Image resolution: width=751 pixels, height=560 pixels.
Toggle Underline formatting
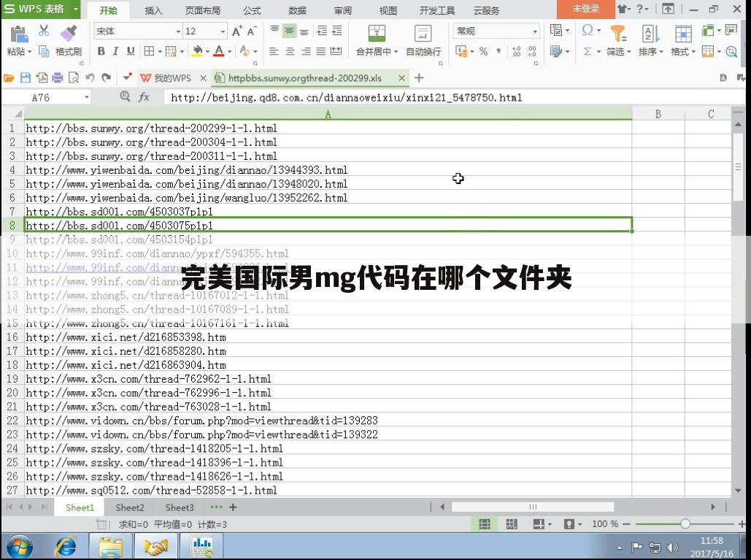tap(130, 51)
